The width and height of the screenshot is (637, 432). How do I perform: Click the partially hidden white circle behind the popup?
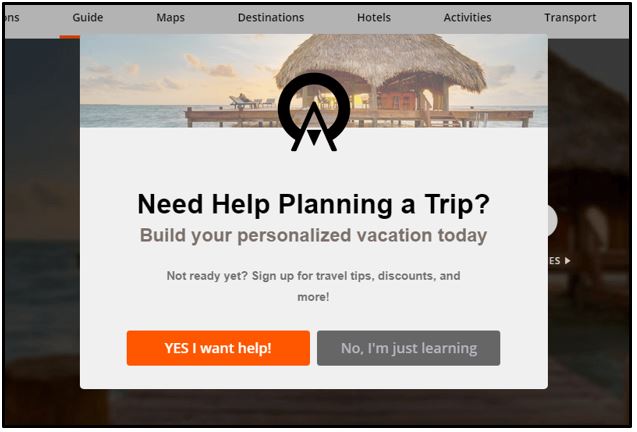(x=552, y=221)
